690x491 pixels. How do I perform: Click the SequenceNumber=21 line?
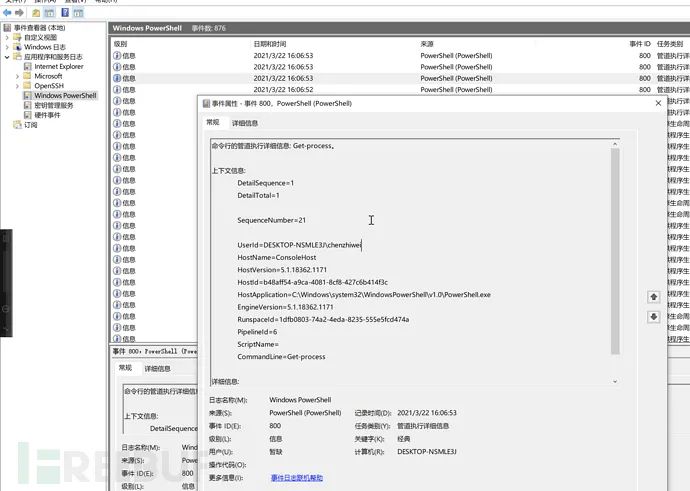point(272,220)
